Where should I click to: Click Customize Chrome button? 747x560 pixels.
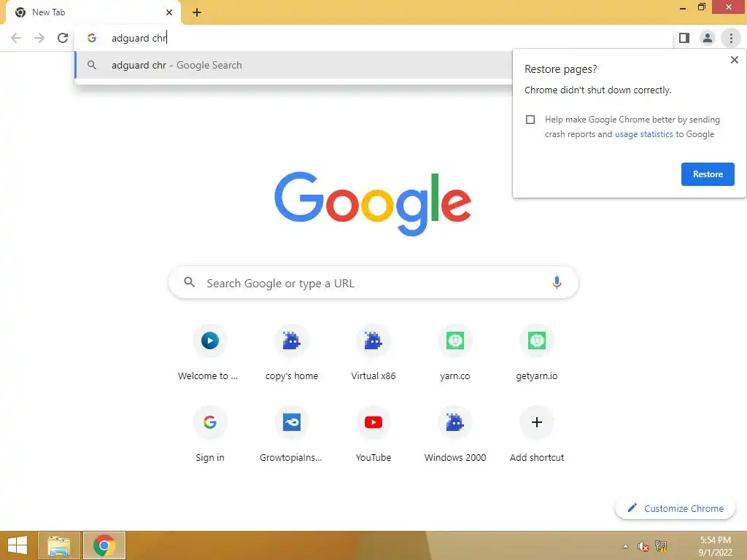click(x=675, y=508)
